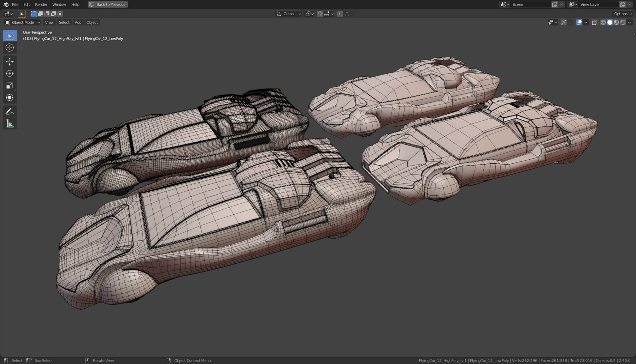The height and width of the screenshot is (364, 636).
Task: Select the Annotate tool
Action: [x=10, y=112]
